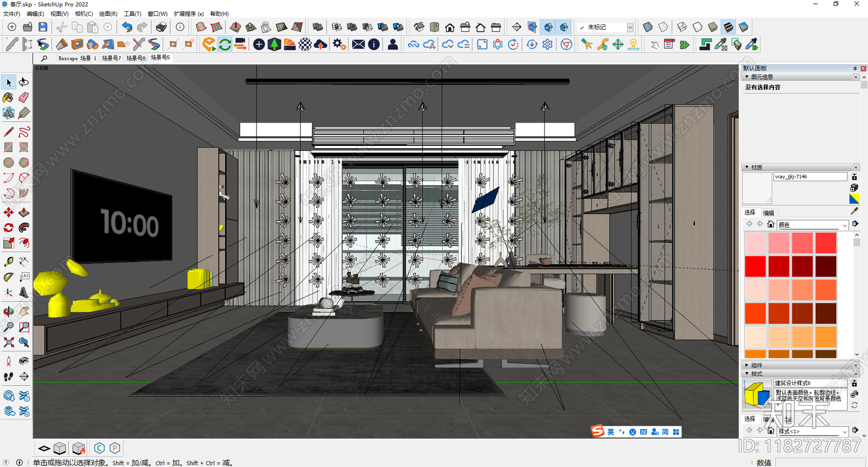Click the envelope feedback icon
This screenshot has height=467, width=868.
point(359,44)
